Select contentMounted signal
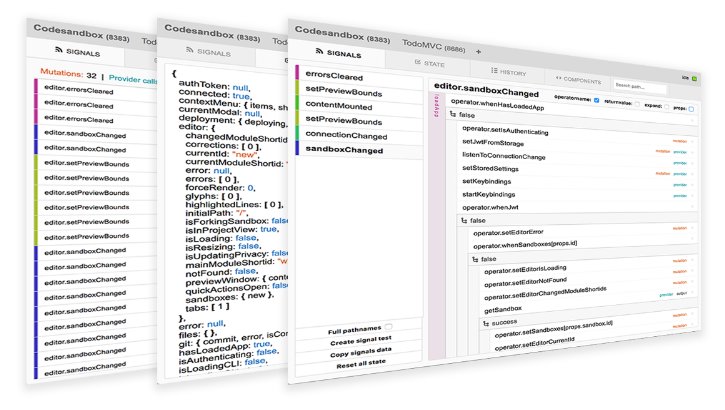Viewport: 725px width, 410px height. coord(359,106)
